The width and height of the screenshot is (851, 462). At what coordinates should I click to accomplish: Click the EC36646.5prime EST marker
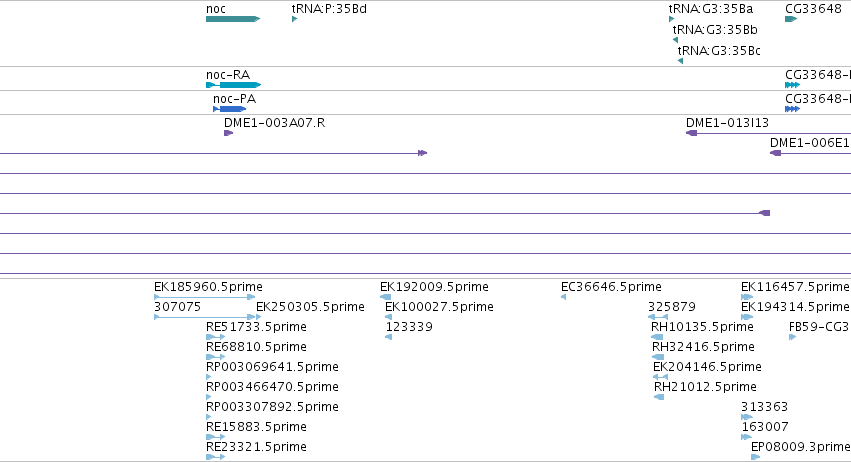point(563,297)
